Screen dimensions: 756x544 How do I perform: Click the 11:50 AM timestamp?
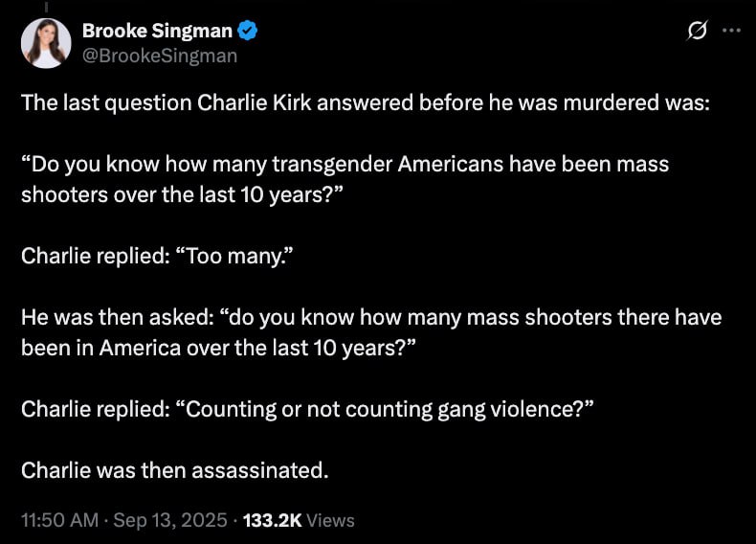pyautogui.click(x=59, y=520)
